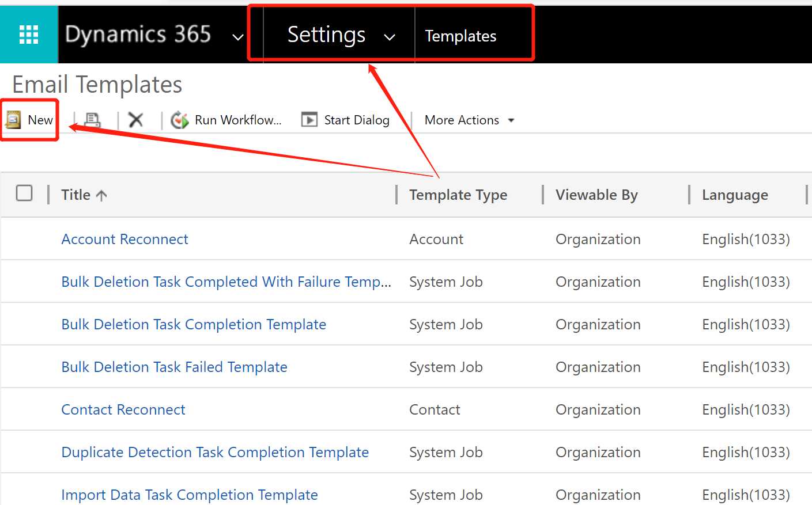812x505 pixels.
Task: Click System Job cell in Bulk Deletion Failed row
Action: 446,367
